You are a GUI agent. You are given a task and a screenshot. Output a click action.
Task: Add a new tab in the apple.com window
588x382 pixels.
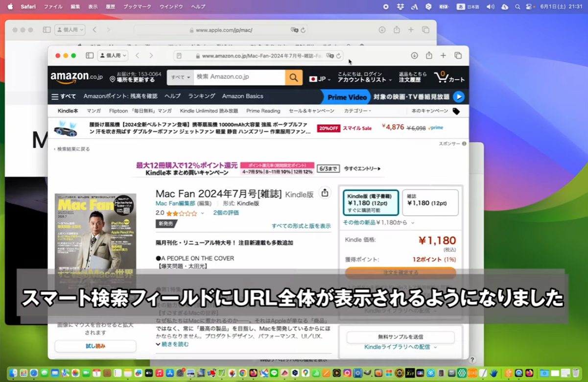coord(411,30)
